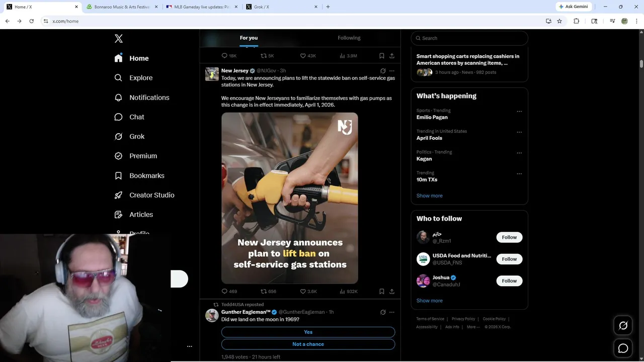Open the Articles icon in the sidebar

[118, 215]
